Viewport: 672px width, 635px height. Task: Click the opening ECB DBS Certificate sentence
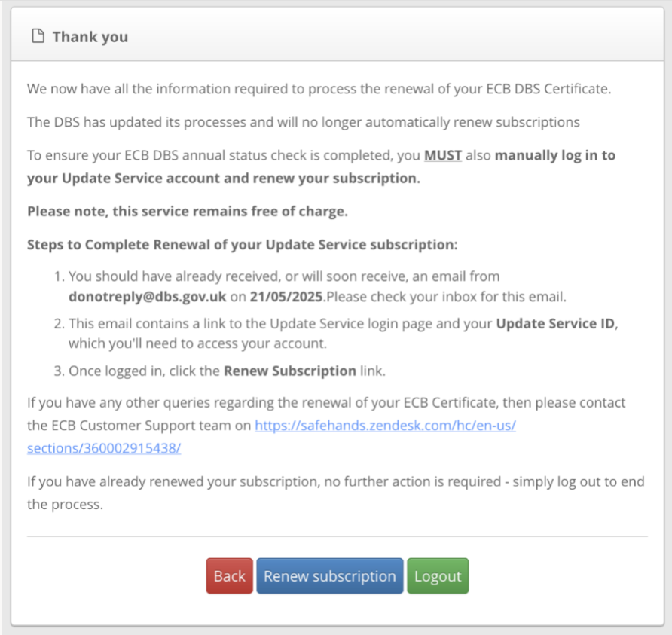tap(318, 89)
